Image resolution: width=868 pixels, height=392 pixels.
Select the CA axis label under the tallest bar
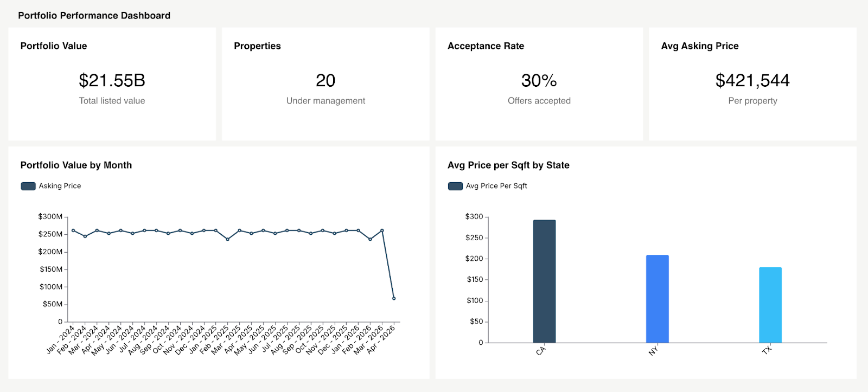(x=541, y=351)
